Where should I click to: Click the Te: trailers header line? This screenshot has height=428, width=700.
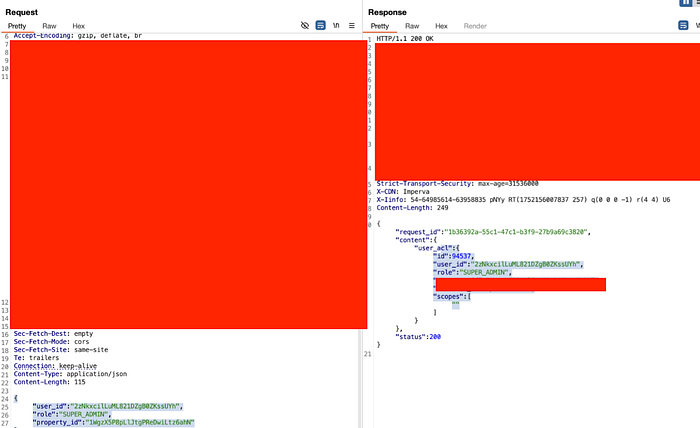[x=36, y=357]
